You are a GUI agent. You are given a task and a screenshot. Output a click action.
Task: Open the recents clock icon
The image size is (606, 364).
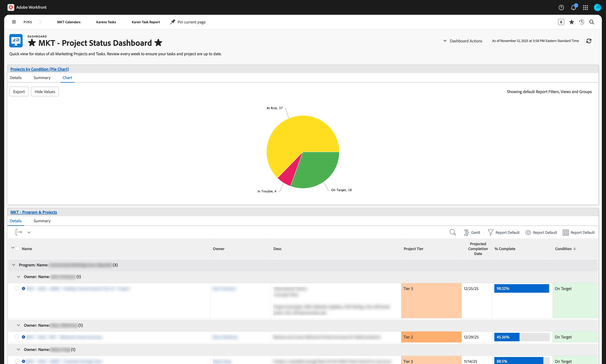[x=581, y=22]
